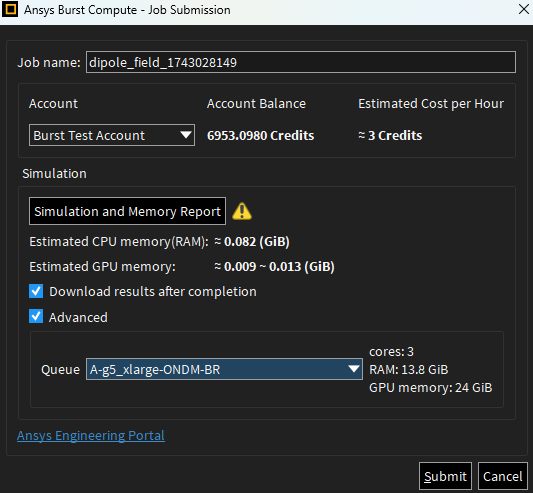The image size is (533, 493).
Task: Uncheck Download results after completion
Action: coord(36,291)
